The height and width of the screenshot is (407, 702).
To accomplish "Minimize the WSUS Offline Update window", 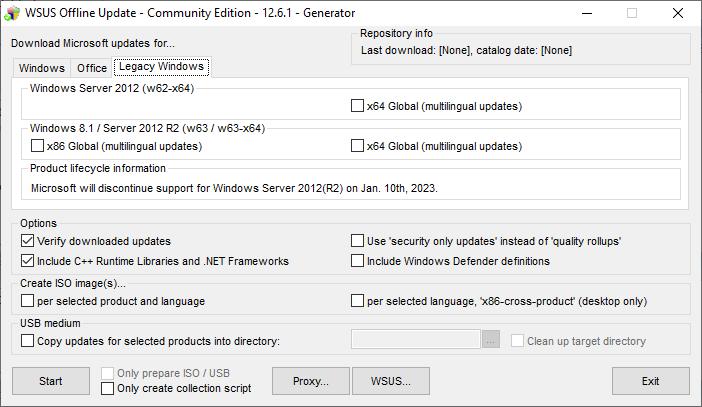I will 587,13.
